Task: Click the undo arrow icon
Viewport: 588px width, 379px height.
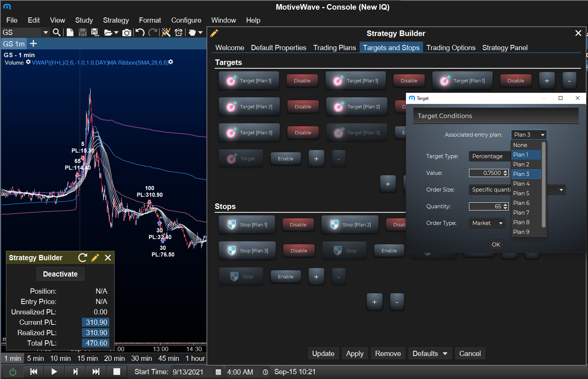Action: tap(140, 32)
